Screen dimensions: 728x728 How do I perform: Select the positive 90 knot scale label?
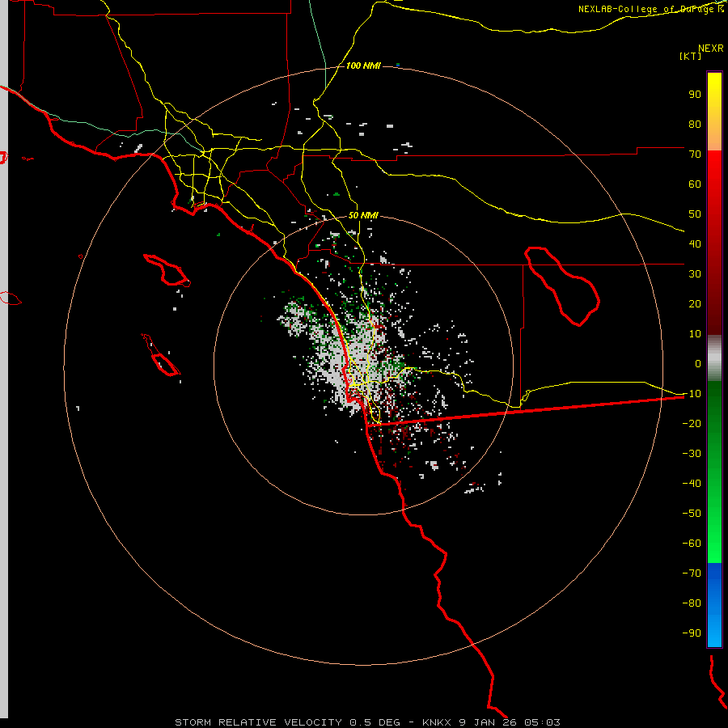[x=695, y=95]
